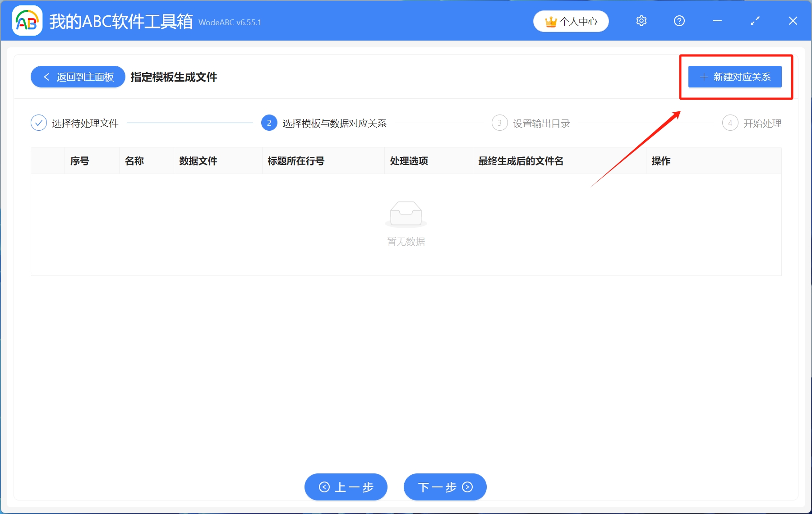Open the settings gear icon
812x514 pixels.
(x=641, y=21)
